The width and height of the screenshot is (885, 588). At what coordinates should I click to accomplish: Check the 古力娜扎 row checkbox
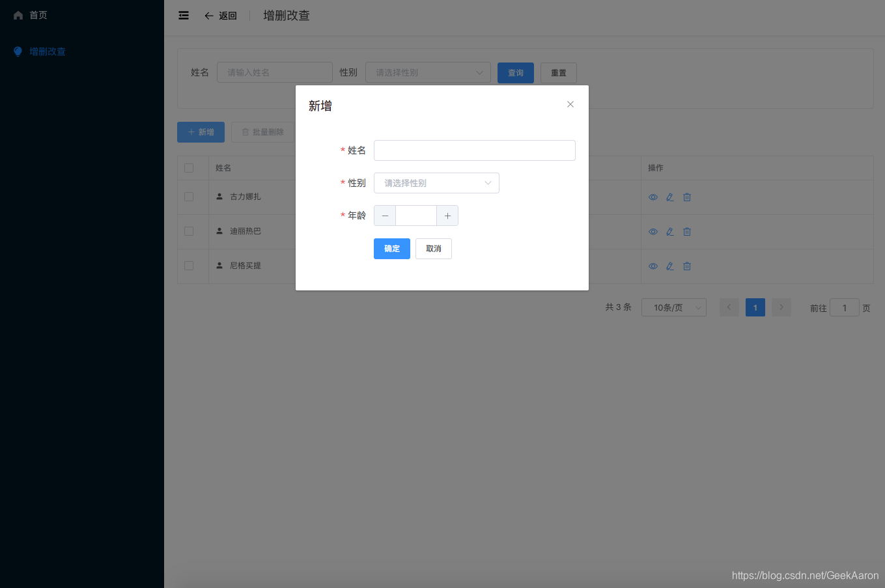[x=189, y=197]
